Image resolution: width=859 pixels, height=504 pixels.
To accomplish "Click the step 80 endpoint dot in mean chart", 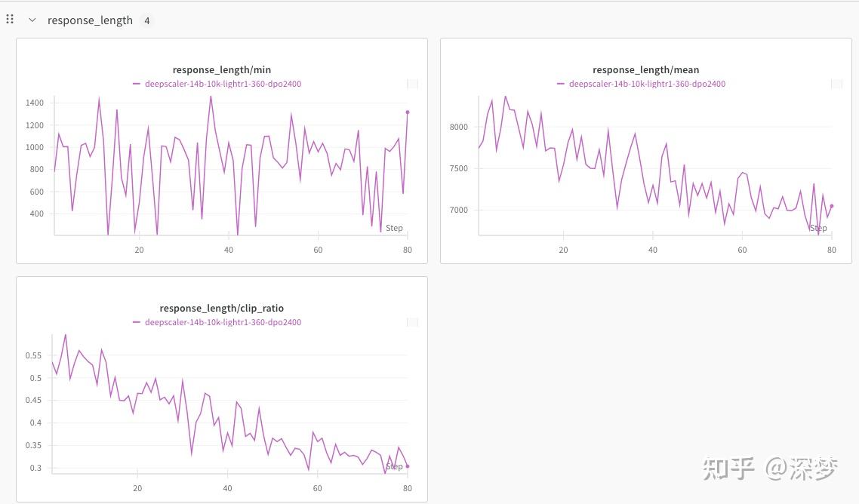I will tap(832, 205).
